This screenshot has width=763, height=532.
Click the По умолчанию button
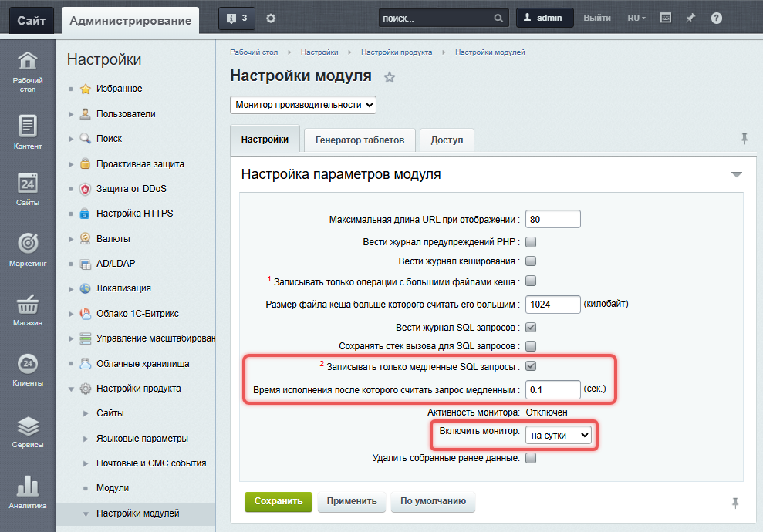(433, 501)
